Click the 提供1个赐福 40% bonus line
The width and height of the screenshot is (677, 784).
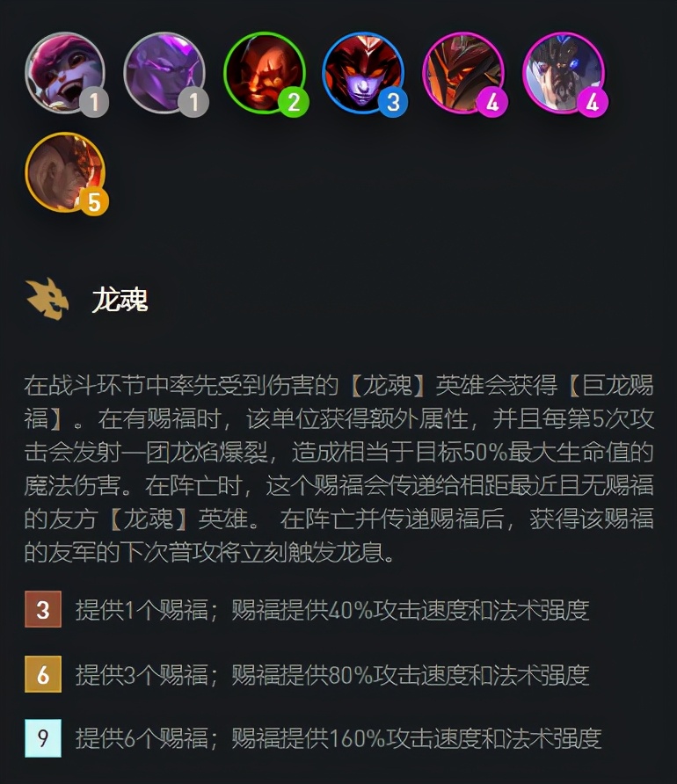tap(332, 610)
